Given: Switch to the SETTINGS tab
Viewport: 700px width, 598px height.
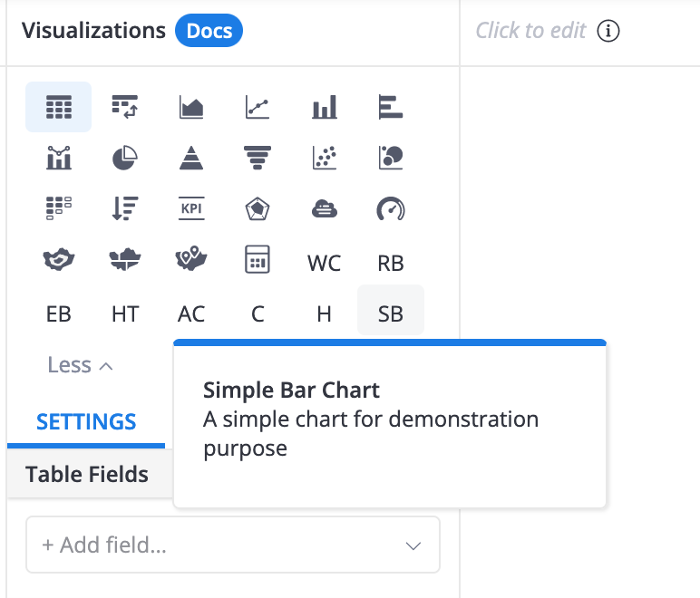Looking at the screenshot, I should pos(86,422).
